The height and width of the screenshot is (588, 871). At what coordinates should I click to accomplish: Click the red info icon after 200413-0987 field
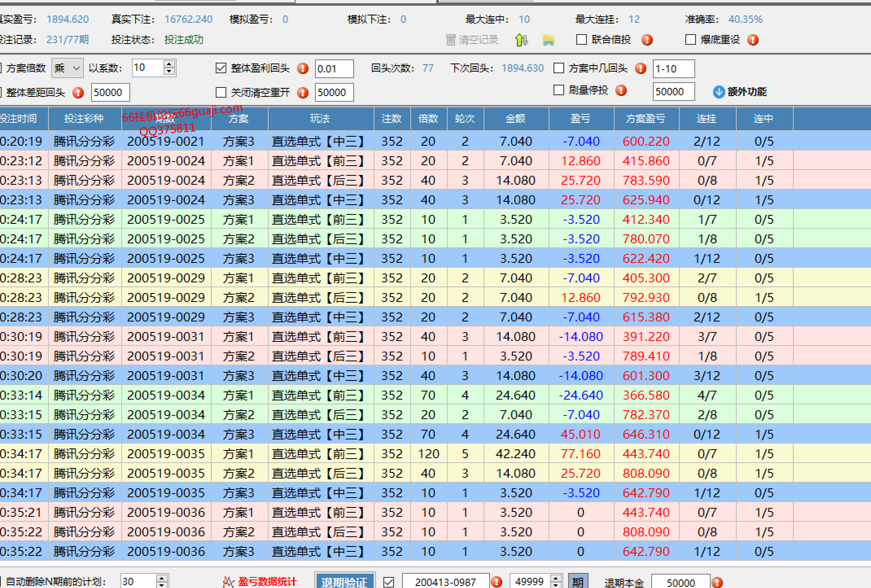[x=497, y=582]
